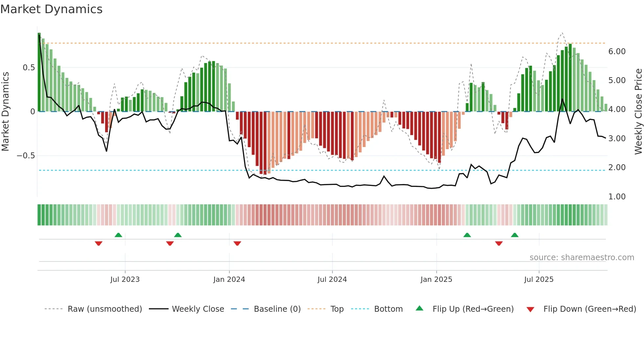Click the green flip-up marker between Jul 2023 and Jan 2024
This screenshot has height=362, width=644.
tap(178, 235)
